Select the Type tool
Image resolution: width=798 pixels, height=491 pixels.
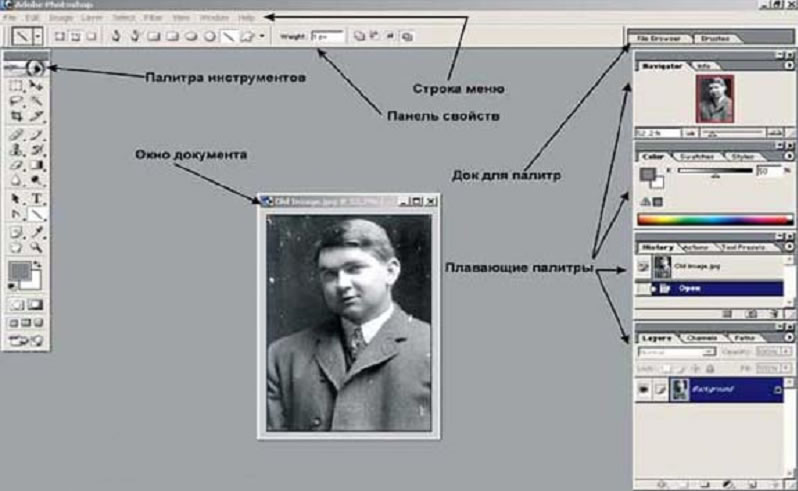36,198
